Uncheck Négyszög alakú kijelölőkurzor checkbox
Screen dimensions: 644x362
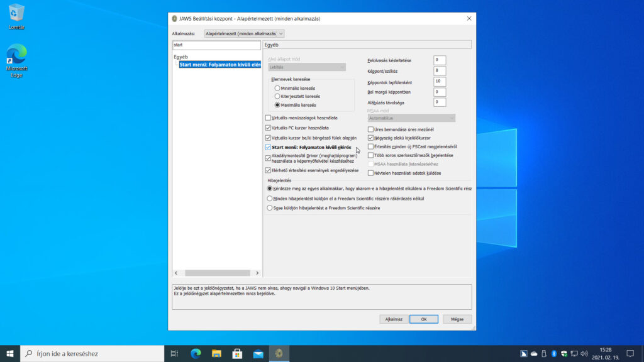[370, 138]
